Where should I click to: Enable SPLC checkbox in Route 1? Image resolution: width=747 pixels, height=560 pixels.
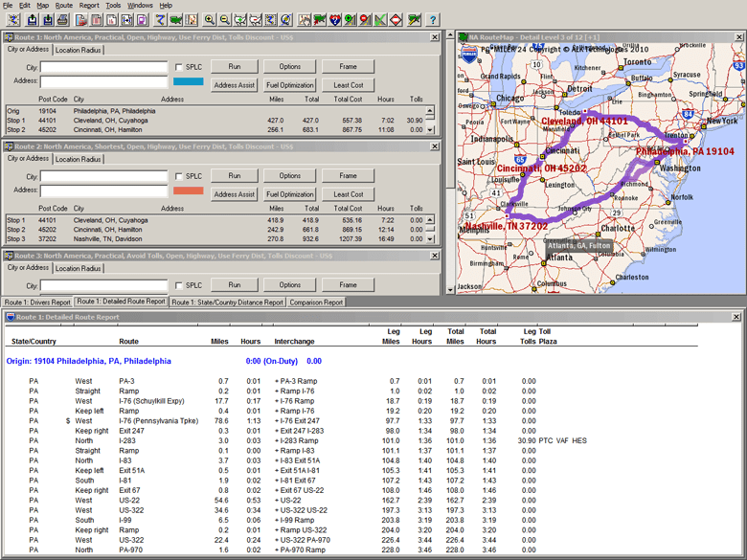pos(179,67)
